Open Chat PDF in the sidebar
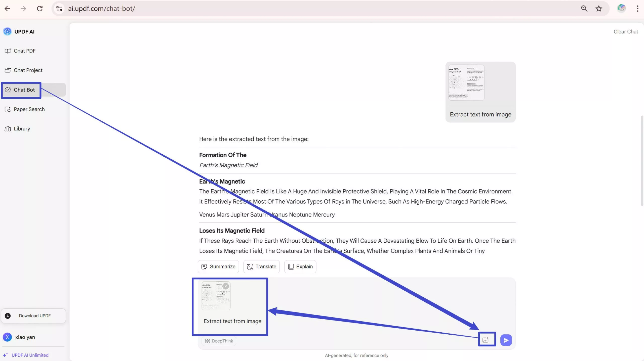The image size is (644, 361). click(24, 51)
